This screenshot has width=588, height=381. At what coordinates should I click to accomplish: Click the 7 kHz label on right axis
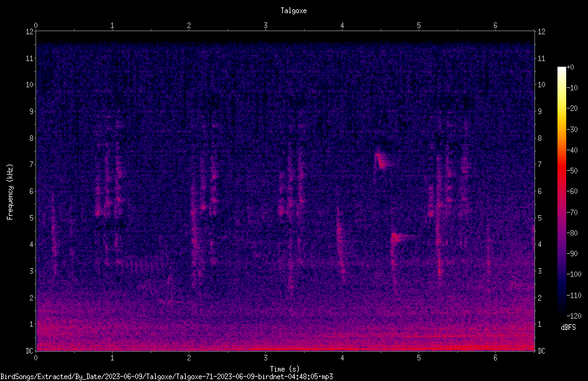(x=539, y=165)
